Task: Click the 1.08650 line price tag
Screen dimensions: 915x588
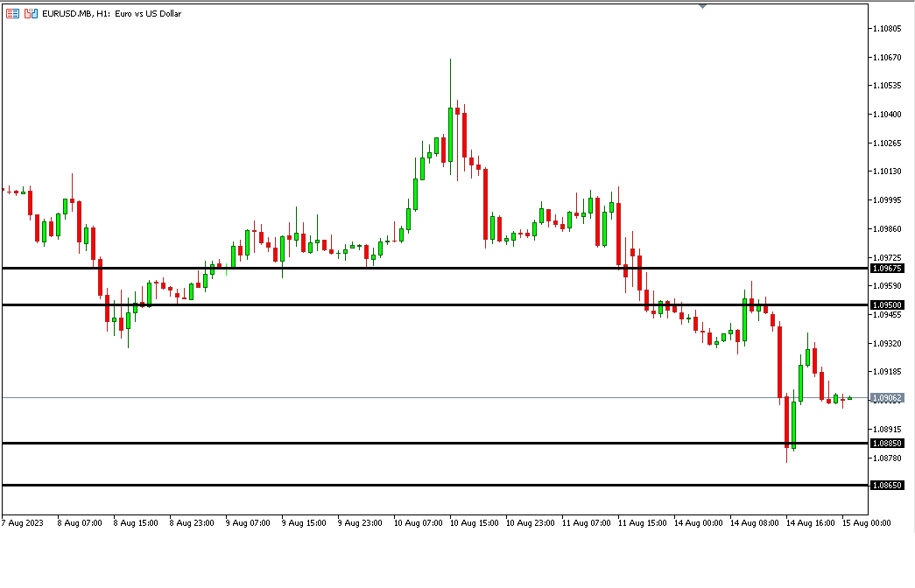Action: pos(887,486)
